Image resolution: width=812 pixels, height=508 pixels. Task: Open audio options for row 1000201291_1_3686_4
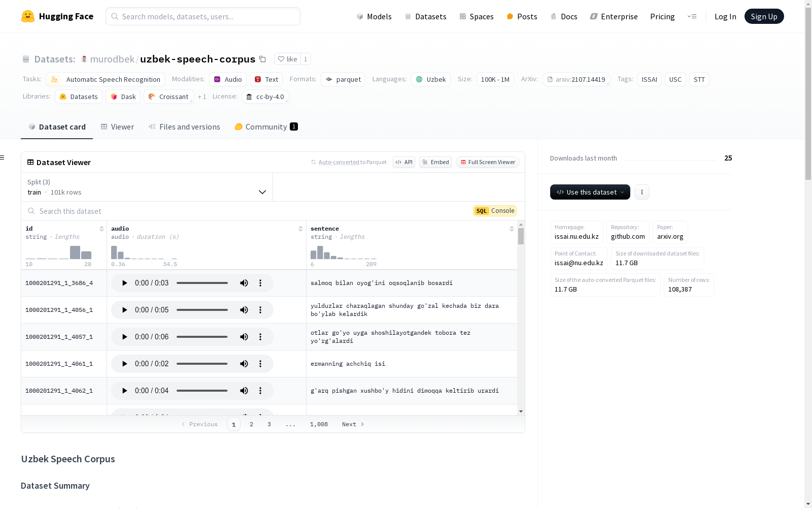[260, 283]
